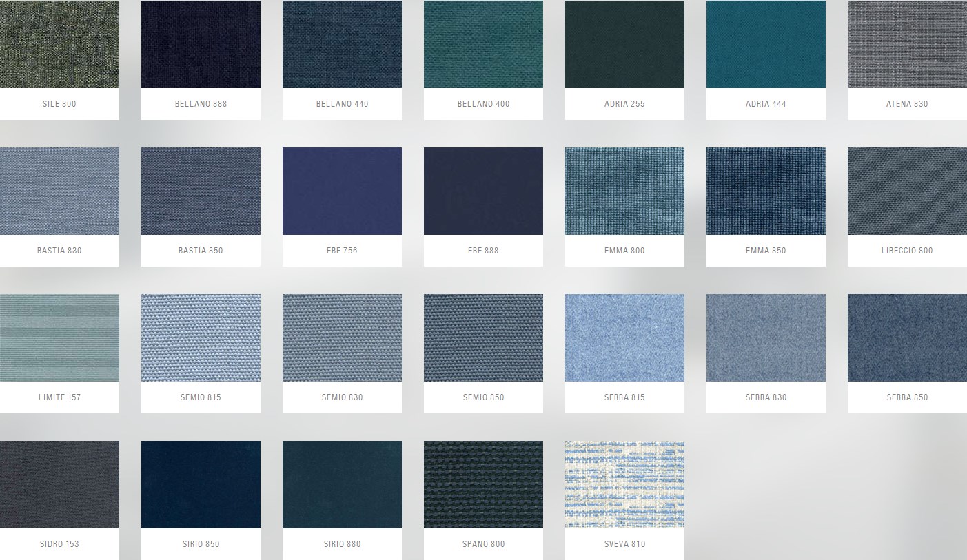Click the SILE 800 label
Image resolution: width=967 pixels, height=560 pixels.
coord(59,104)
